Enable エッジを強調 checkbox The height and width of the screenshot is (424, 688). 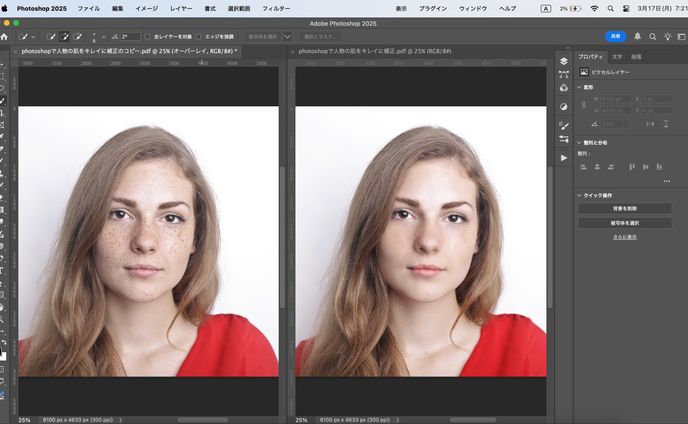[198, 36]
